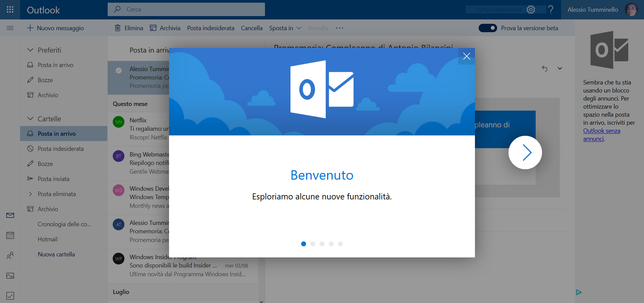This screenshot has width=644, height=303.
Task: Toggle Prova la versione beta switch
Action: pos(488,28)
